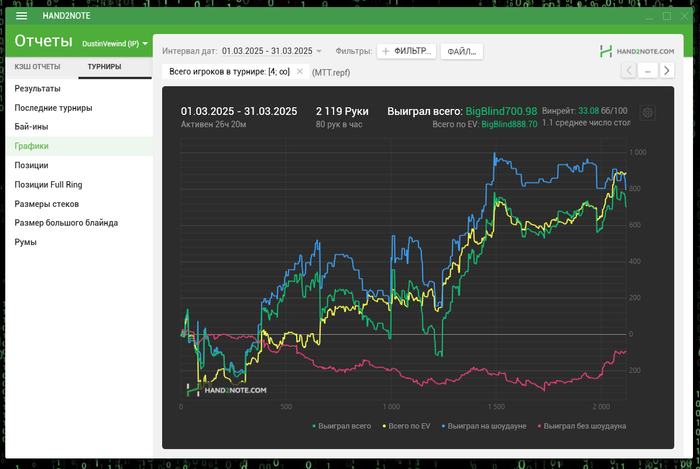Screen dimensions: 700x469
Task: Click the Отчеты header title
Action: (43, 41)
